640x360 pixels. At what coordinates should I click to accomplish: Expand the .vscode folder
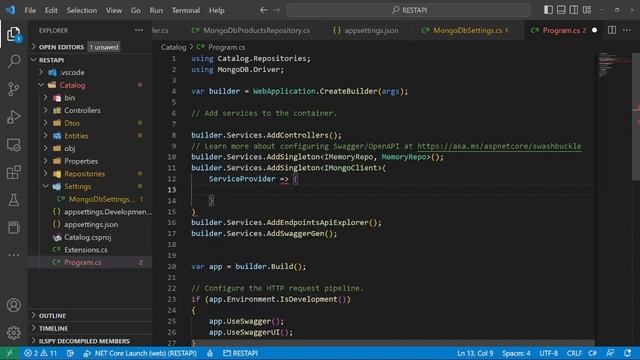click(90, 73)
